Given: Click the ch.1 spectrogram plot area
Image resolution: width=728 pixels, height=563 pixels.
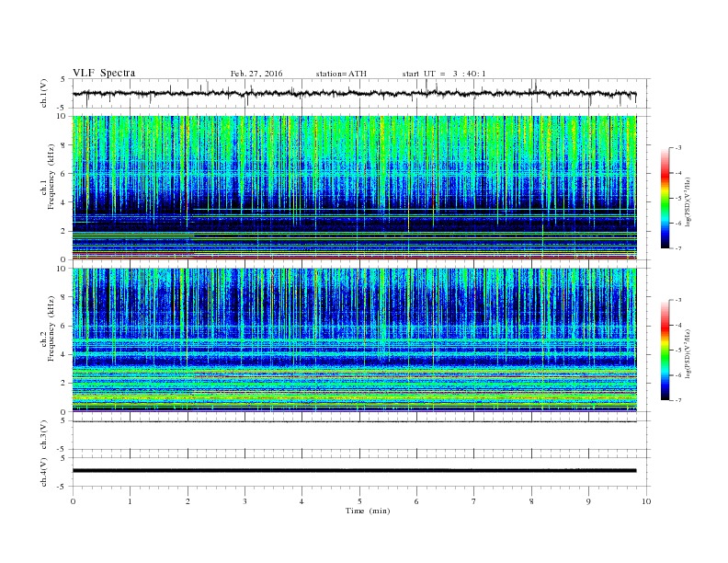Looking at the screenshot, I should (354, 188).
